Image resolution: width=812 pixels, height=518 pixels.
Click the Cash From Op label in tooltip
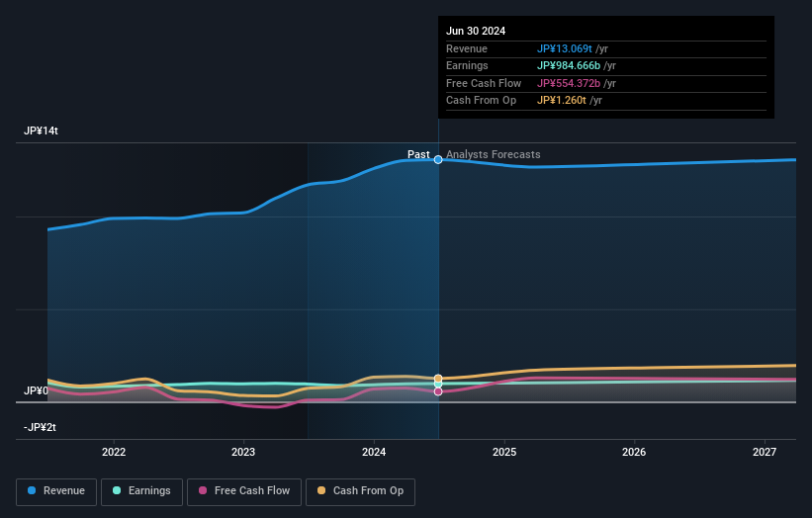pyautogui.click(x=481, y=101)
